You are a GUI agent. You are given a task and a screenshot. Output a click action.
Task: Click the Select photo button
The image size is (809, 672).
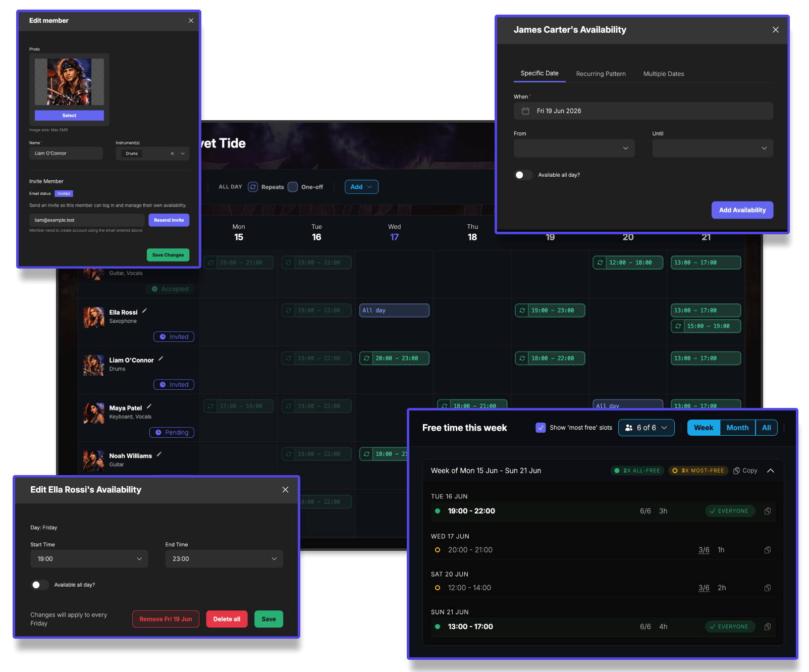pyautogui.click(x=69, y=116)
